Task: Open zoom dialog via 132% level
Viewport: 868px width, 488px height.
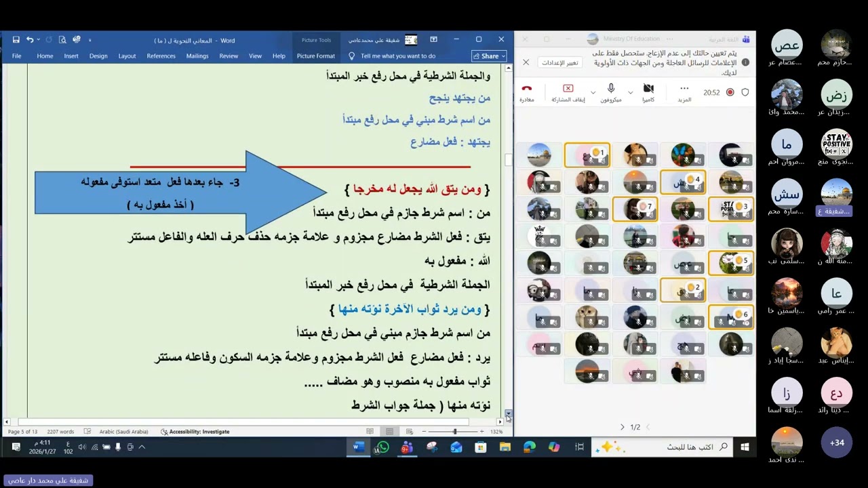Action: [x=496, y=432]
